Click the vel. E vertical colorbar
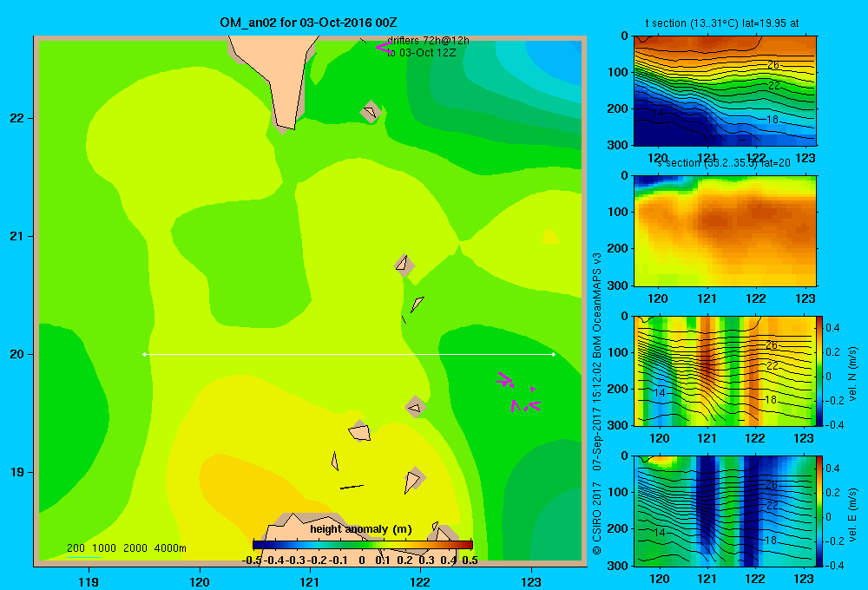Viewport: 868px width, 590px height. click(x=819, y=511)
